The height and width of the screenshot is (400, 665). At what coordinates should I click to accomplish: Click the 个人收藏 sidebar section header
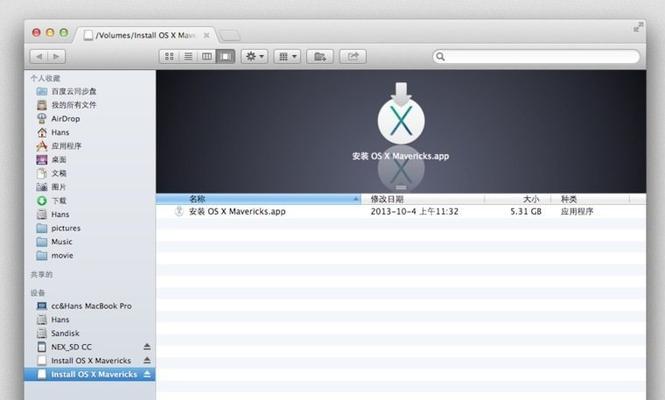point(45,78)
